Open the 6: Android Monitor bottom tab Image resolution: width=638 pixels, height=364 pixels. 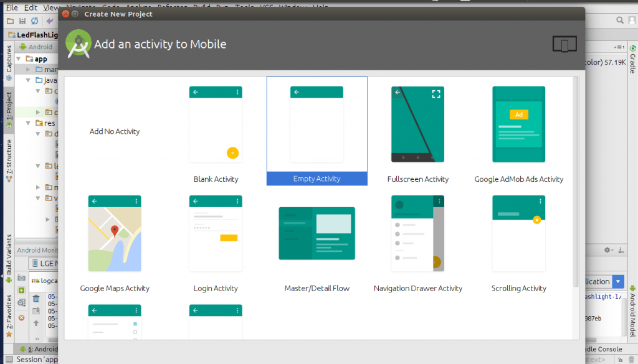pos(39,349)
